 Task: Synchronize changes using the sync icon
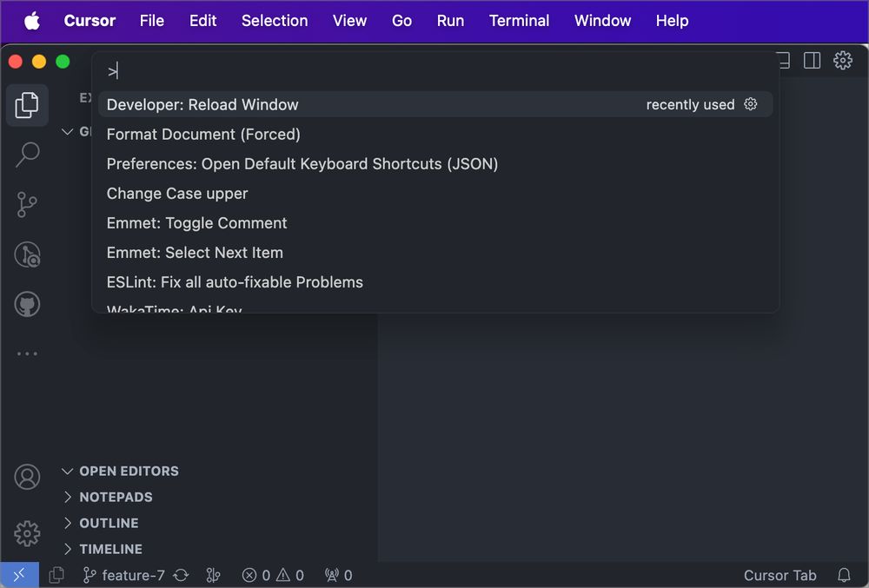[x=181, y=576]
